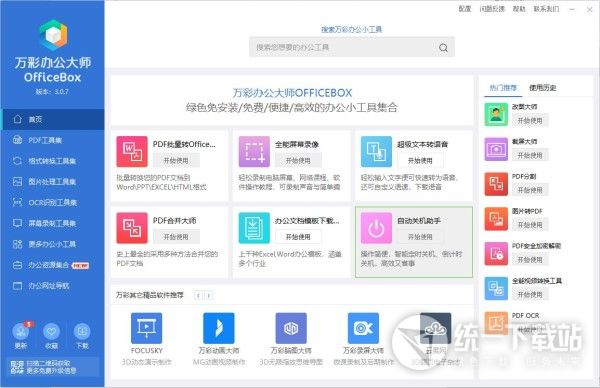Open OCR识别工具集 in sidebar

pos(53,202)
